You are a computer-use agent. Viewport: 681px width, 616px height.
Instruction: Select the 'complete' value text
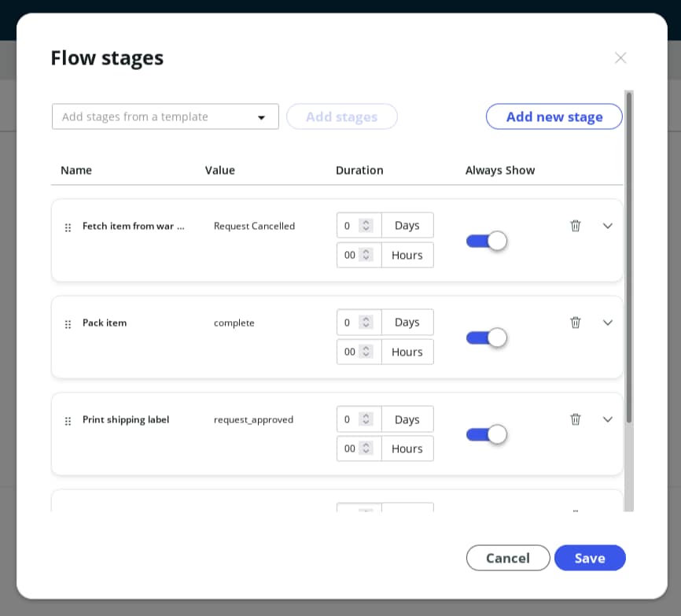click(234, 323)
